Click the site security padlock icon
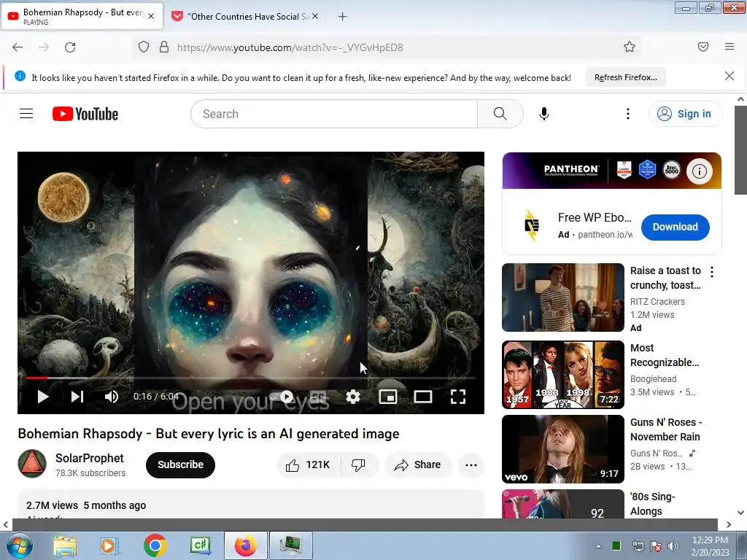 point(164,47)
